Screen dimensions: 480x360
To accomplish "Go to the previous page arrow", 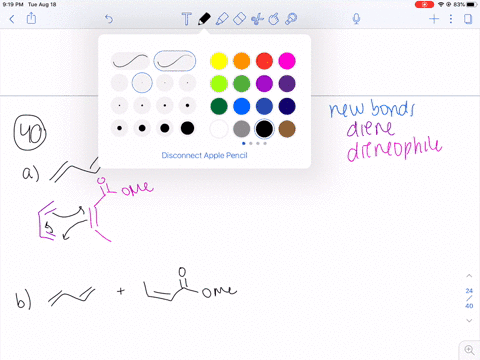I will coord(469,276).
